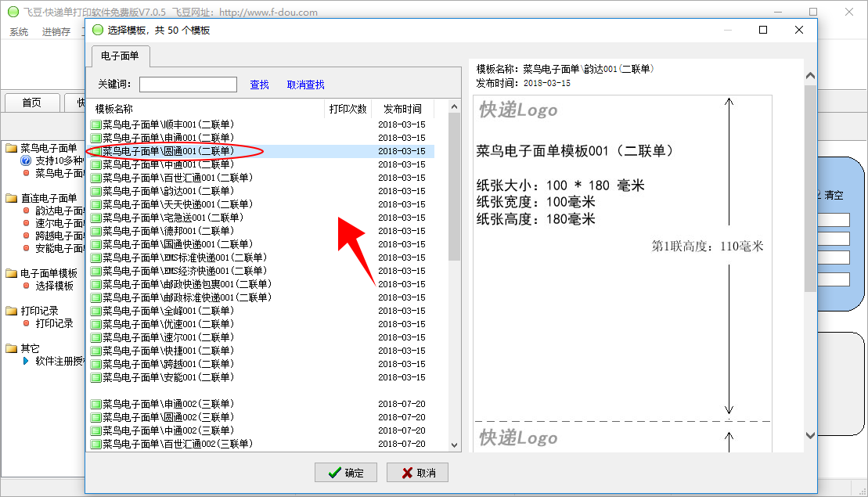Click the down arrow of the template list scrollbar
Screen dimensions: 868x497
point(455,445)
